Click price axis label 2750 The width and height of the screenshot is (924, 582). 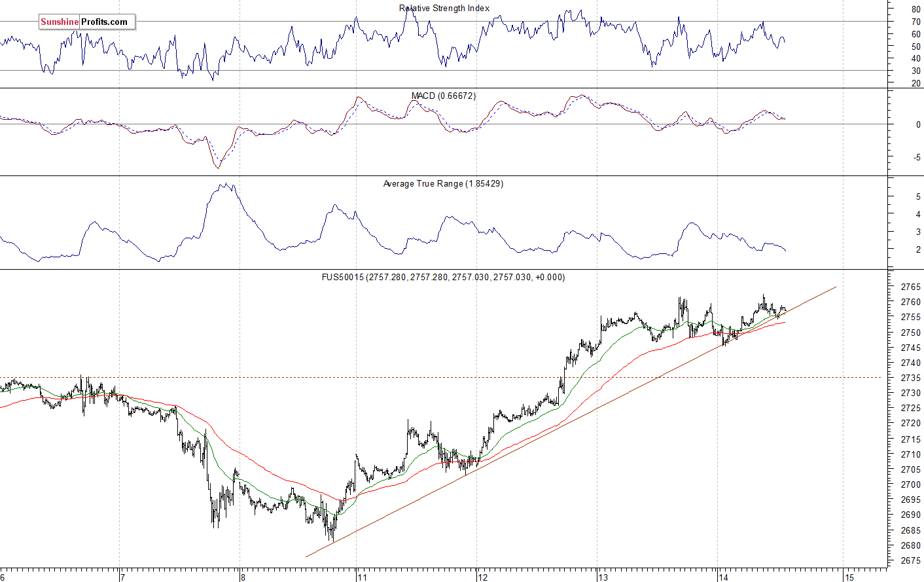tap(911, 333)
